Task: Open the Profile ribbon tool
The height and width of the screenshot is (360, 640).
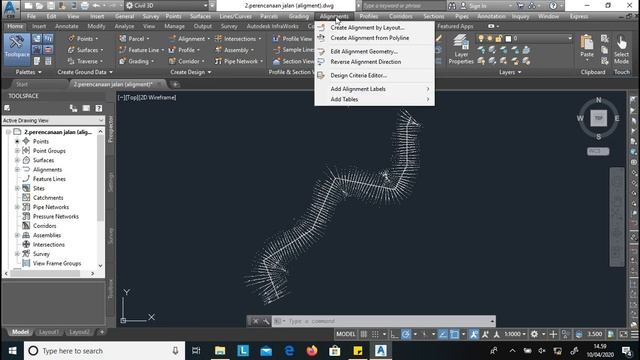Action: click(x=184, y=50)
